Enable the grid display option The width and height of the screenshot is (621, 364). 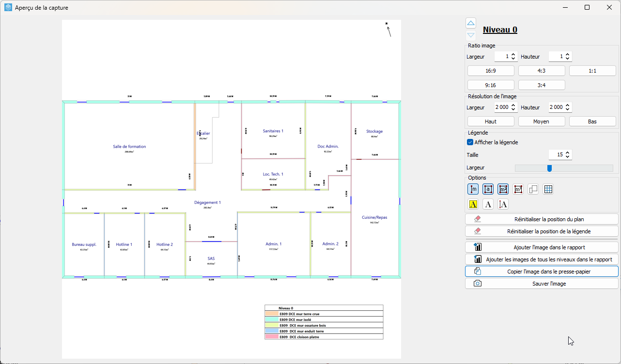(548, 189)
